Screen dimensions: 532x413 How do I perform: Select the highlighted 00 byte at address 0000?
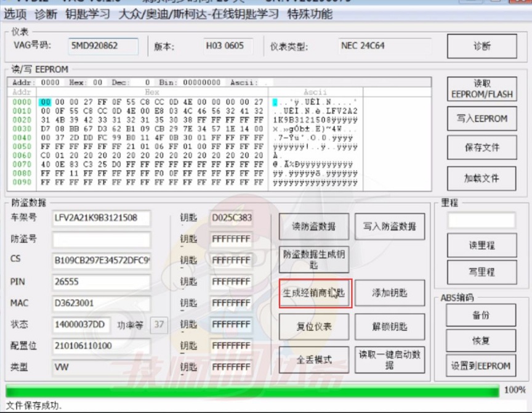(45, 102)
